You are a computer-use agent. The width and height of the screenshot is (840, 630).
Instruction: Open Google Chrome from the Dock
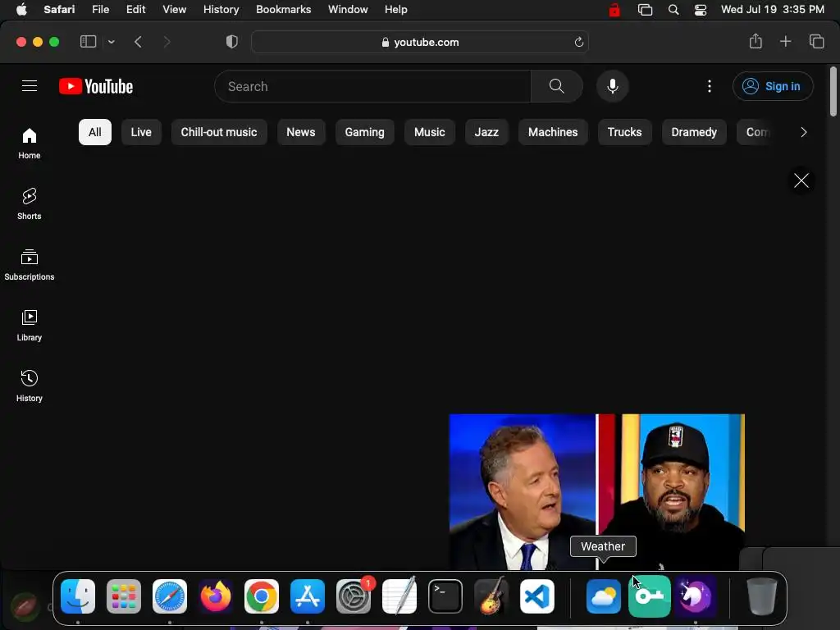262,596
